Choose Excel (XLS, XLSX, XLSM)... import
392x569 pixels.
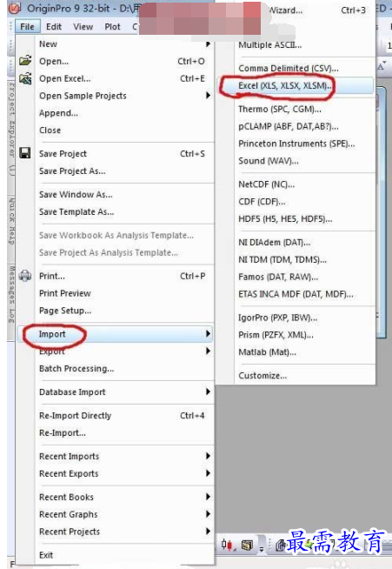click(x=296, y=85)
